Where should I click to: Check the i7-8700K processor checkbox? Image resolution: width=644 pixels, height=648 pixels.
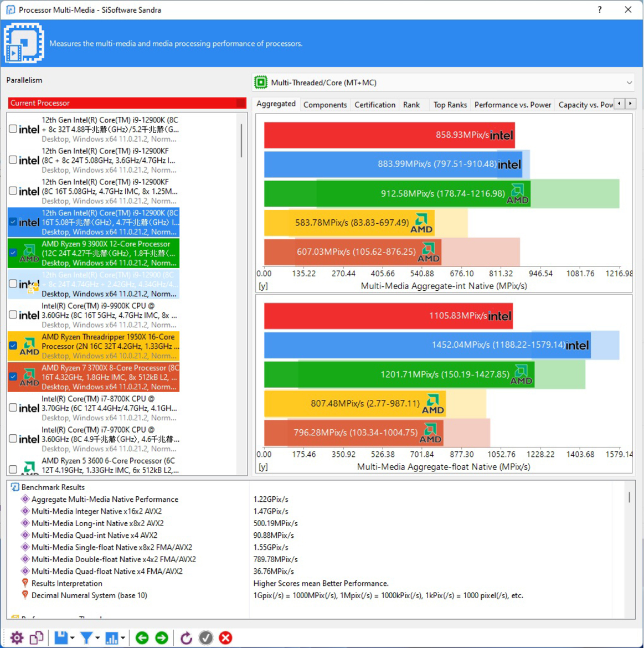[13, 408]
